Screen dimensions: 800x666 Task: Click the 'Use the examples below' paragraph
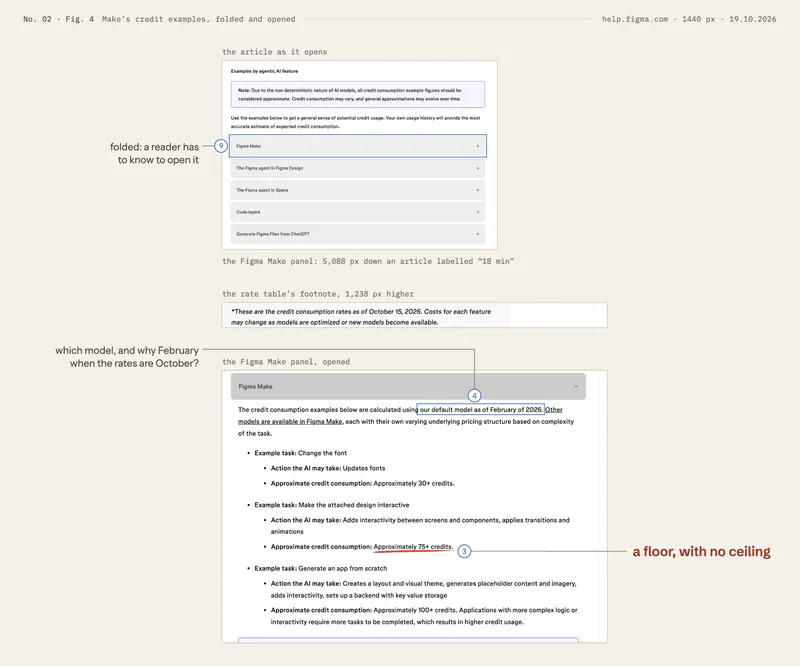click(355, 122)
